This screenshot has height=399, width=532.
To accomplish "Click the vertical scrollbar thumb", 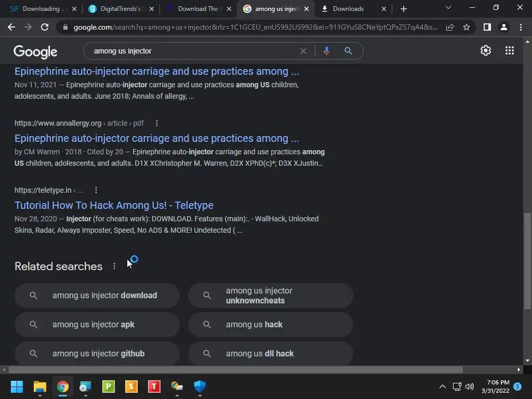I will click(527, 261).
